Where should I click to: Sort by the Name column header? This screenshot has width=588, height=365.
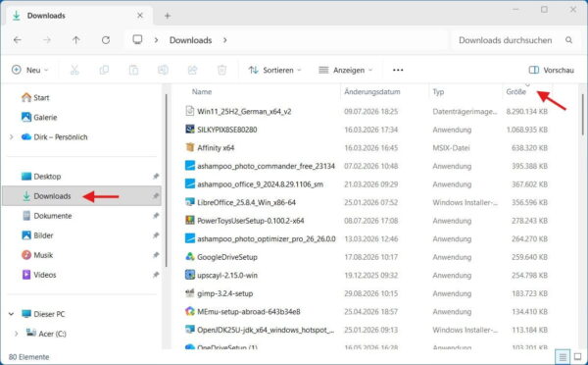point(202,91)
